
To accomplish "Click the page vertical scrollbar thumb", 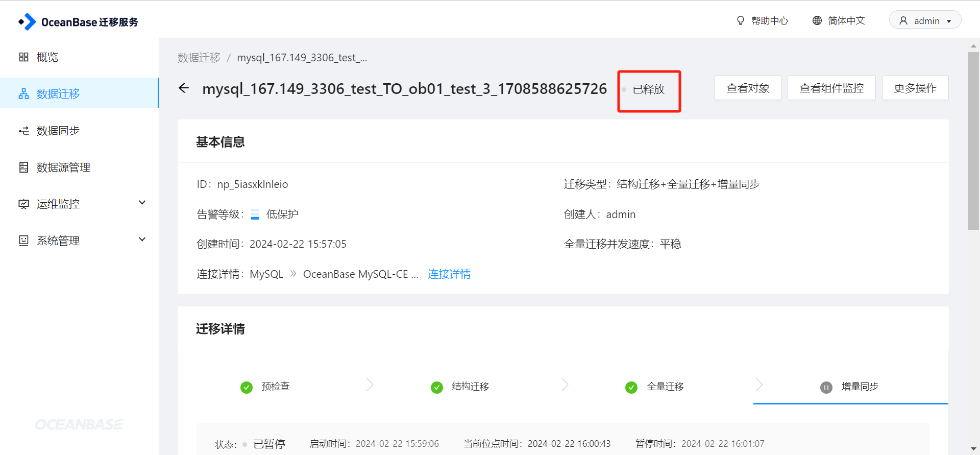I will pyautogui.click(x=973, y=140).
